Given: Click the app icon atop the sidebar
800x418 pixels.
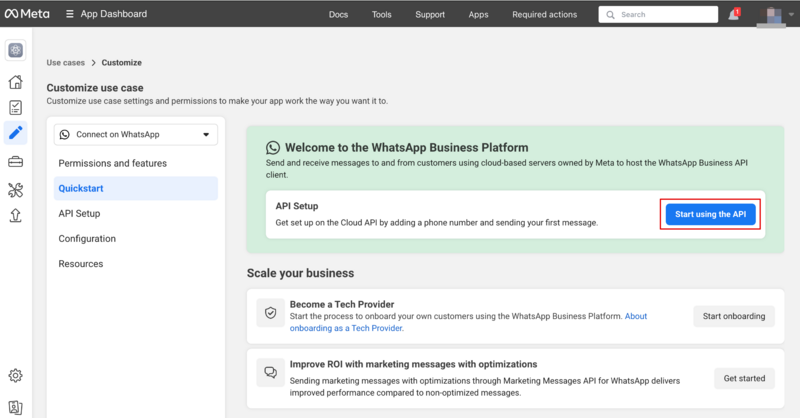Looking at the screenshot, I should 15,51.
